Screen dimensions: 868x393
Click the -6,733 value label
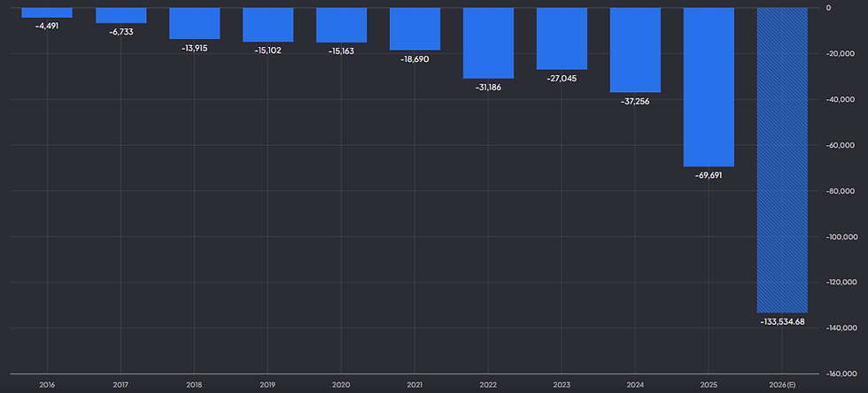pyautogui.click(x=120, y=32)
